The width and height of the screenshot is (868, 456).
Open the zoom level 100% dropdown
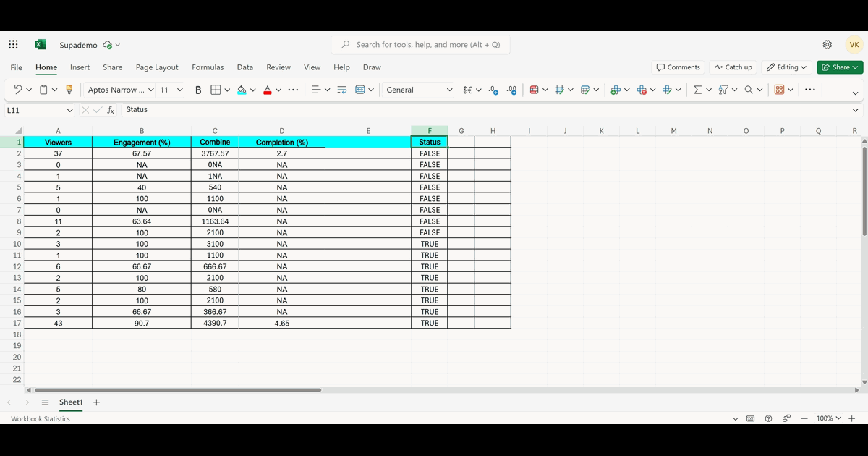tap(829, 418)
